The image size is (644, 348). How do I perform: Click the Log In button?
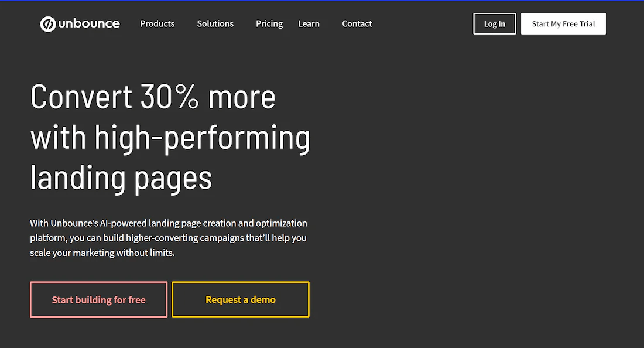click(495, 24)
